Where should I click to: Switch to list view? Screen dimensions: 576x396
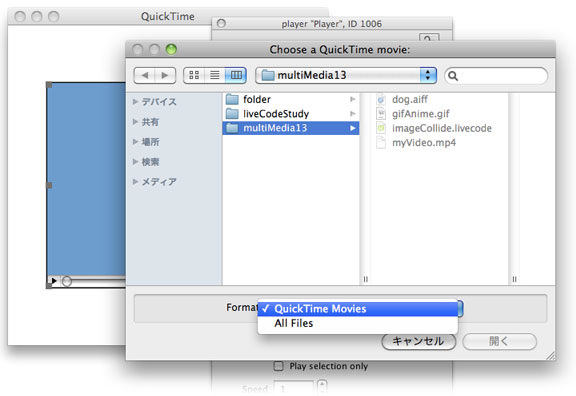click(215, 75)
